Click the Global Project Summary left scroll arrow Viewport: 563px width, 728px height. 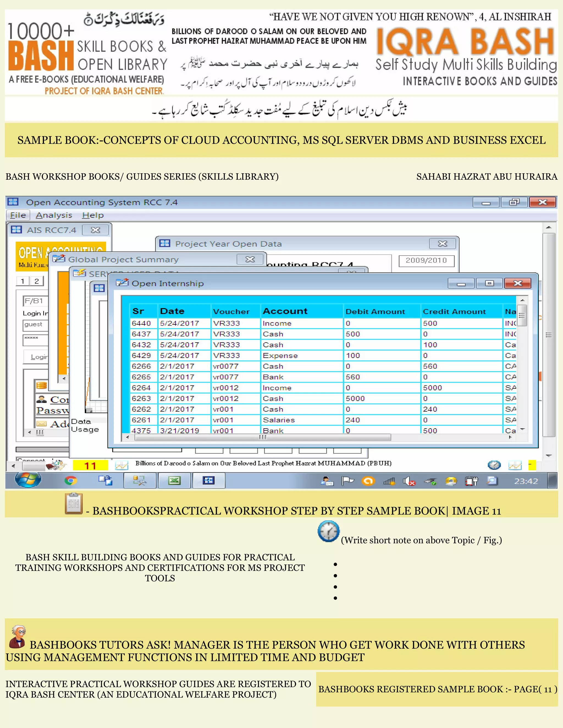(x=64, y=379)
